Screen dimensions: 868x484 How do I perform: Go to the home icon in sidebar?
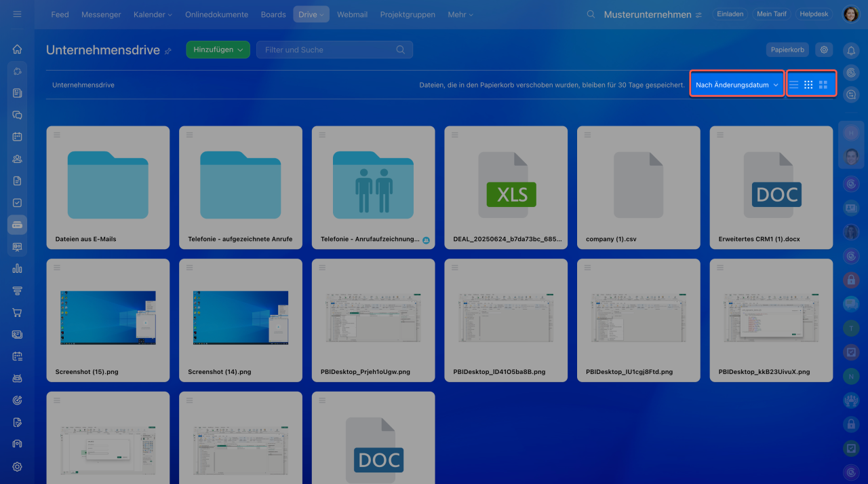[x=17, y=49]
